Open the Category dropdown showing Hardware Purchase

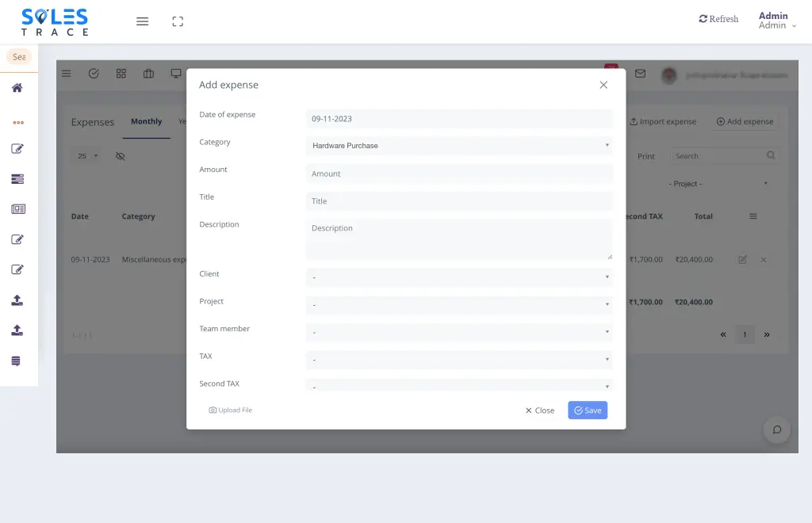[x=459, y=146]
